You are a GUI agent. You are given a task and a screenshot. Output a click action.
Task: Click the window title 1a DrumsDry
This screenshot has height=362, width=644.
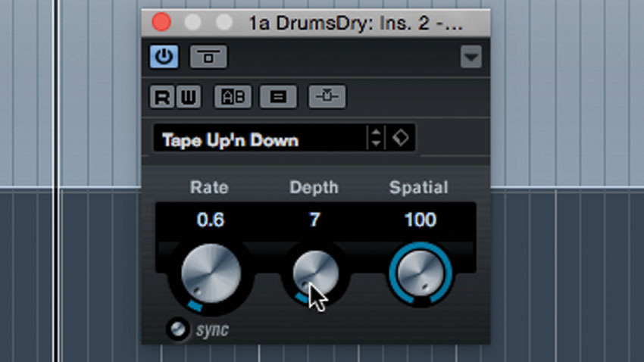[355, 23]
